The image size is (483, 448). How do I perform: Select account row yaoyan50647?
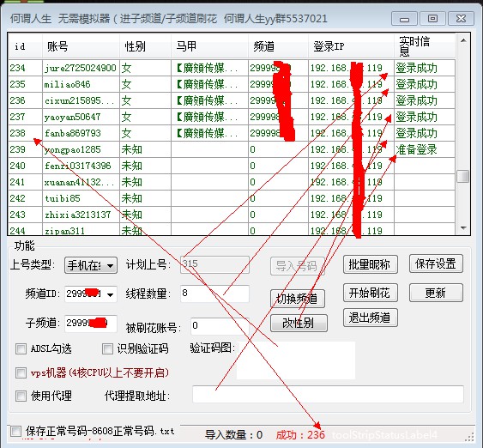coord(232,117)
